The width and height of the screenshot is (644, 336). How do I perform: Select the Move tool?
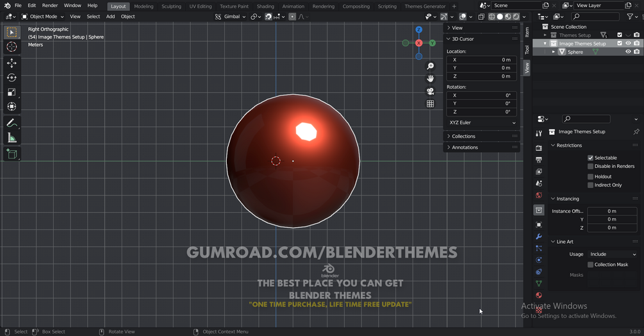coord(12,63)
